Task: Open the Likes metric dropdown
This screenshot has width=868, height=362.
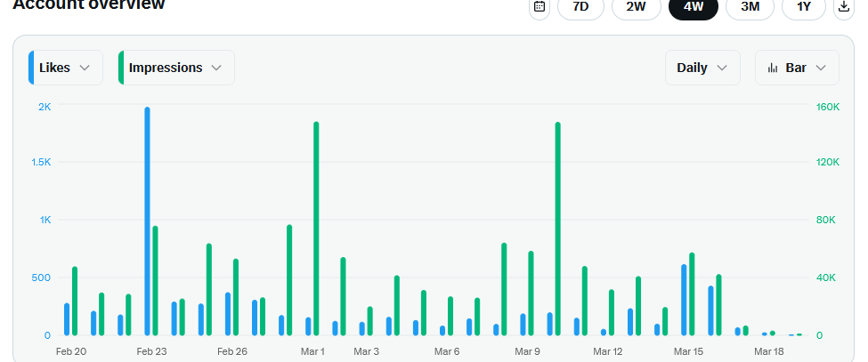Action: (65, 68)
